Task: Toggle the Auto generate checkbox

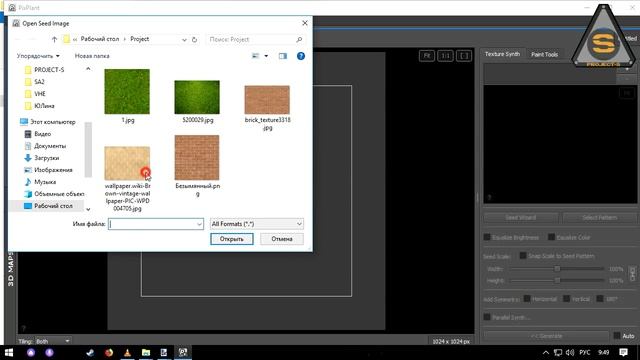Action: [617, 336]
